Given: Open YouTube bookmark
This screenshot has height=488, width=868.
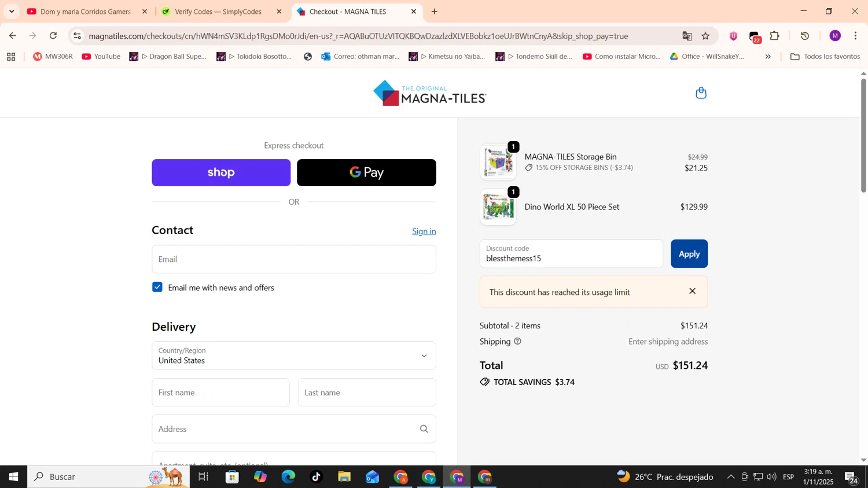Looking at the screenshot, I should point(101,57).
